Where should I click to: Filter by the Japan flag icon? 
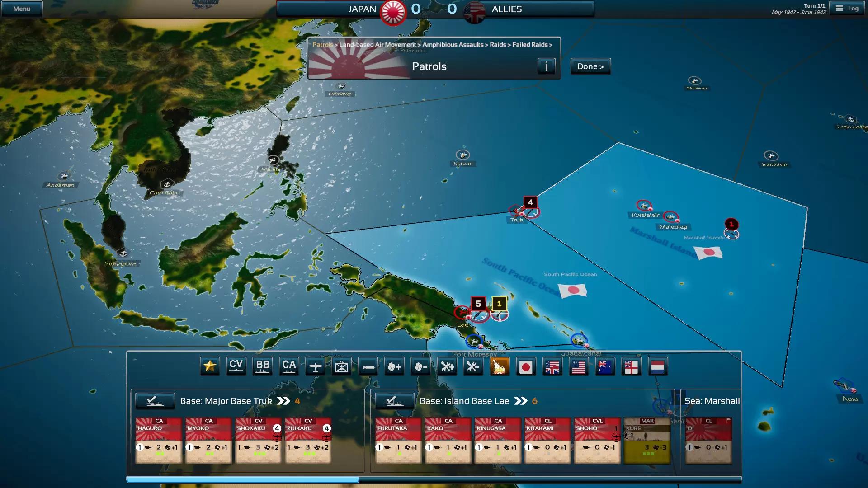coord(525,366)
